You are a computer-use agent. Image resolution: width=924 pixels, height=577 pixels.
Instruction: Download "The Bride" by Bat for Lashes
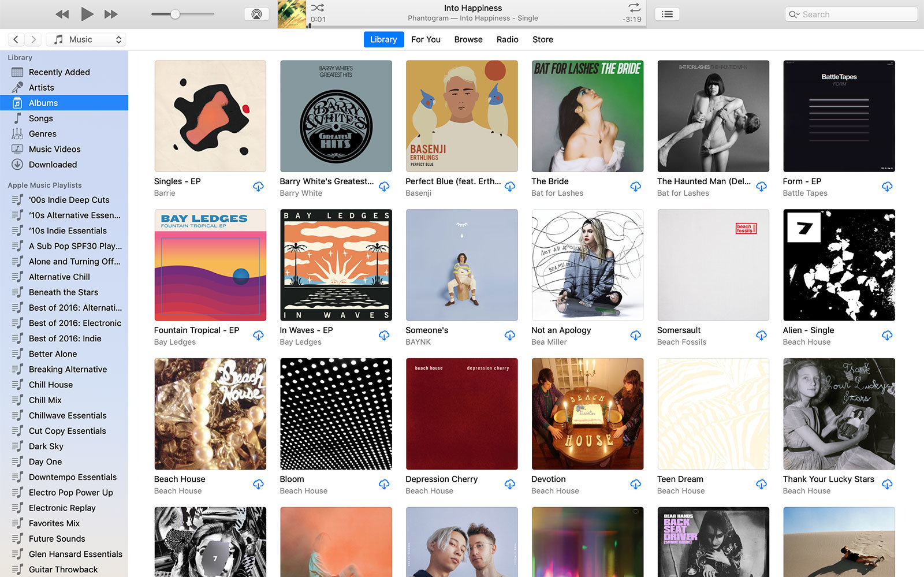[x=635, y=187]
